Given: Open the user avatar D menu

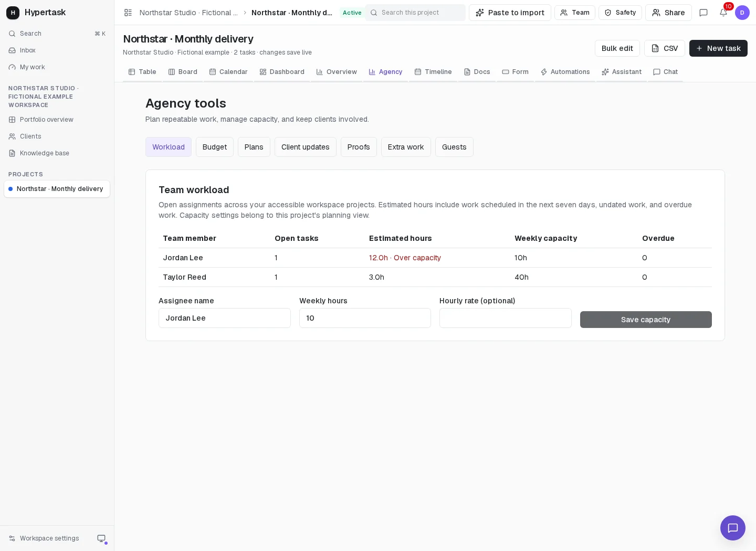Looking at the screenshot, I should coord(742,13).
